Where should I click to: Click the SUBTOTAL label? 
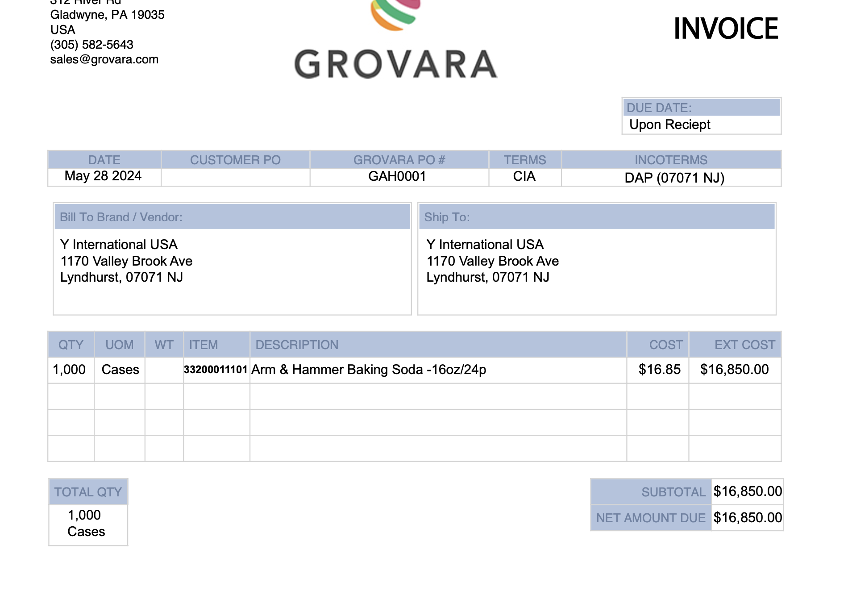click(673, 492)
